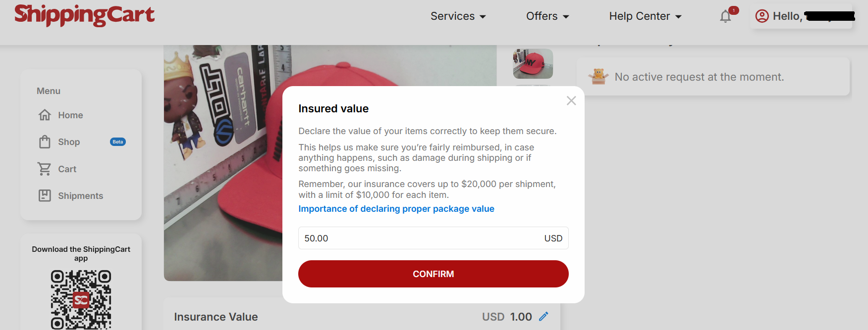Open the Help Center dropdown
Viewport: 868px width, 330px height.
(645, 16)
